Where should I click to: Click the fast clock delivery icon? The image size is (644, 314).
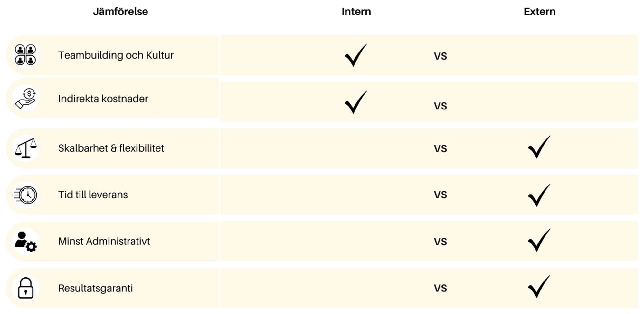(25, 195)
